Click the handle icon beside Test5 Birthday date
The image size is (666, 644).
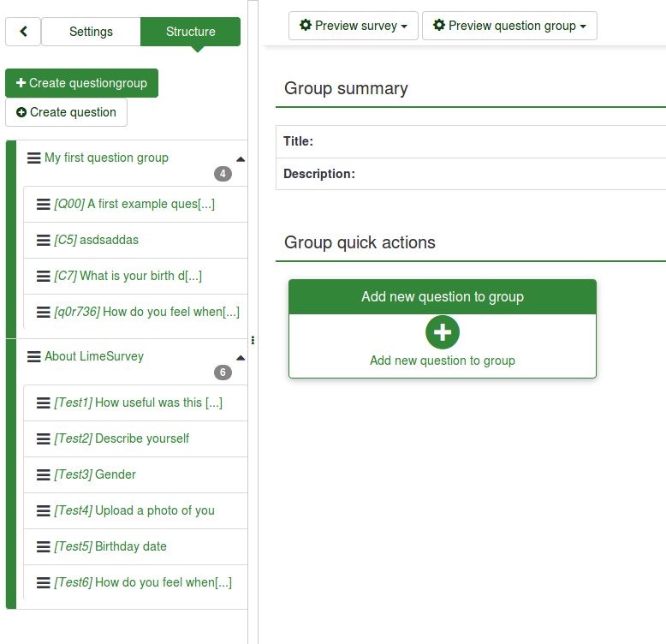[x=44, y=547]
